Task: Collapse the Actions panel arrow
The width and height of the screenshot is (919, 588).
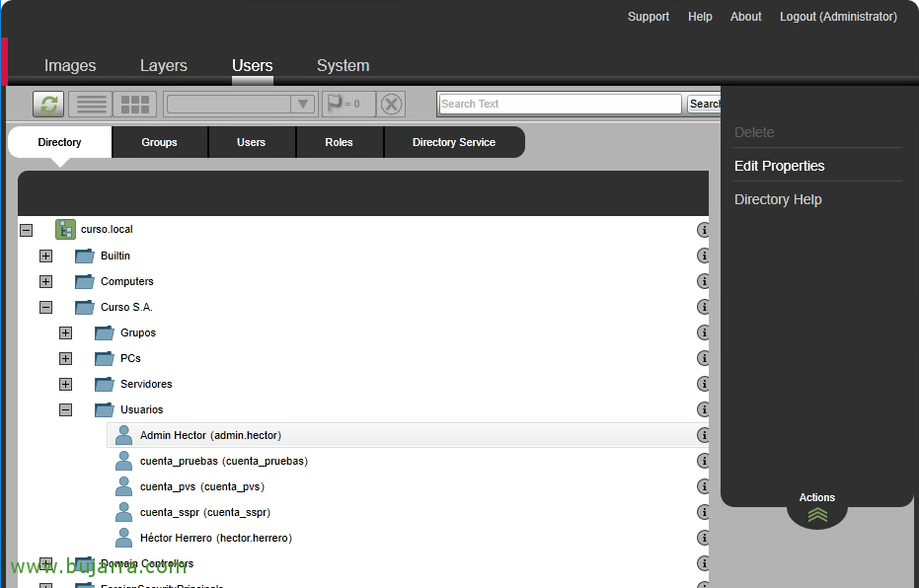Action: tap(817, 514)
